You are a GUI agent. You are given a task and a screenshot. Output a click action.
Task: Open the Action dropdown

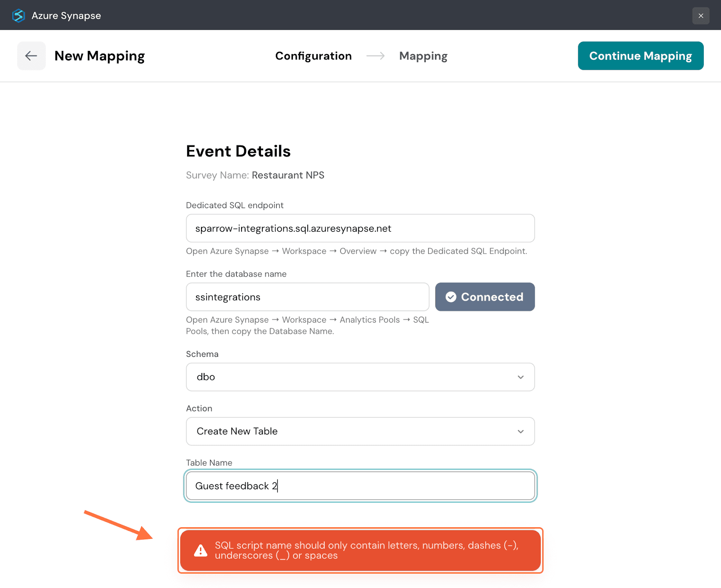[x=351, y=432]
